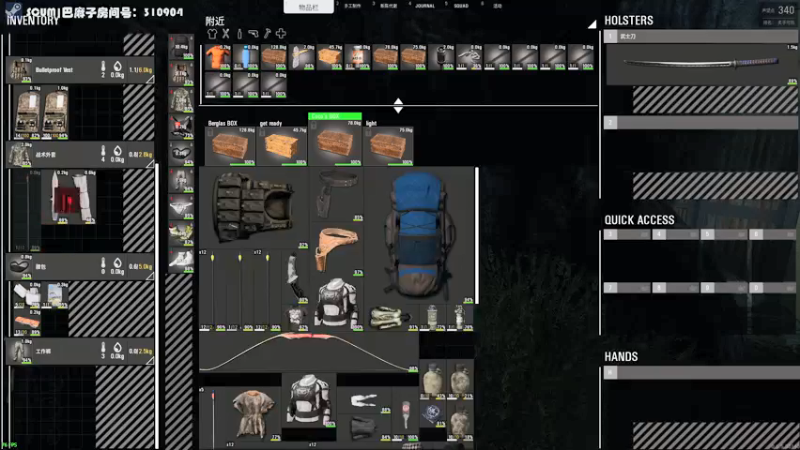This screenshot has width=800, height=450.
Task: Click quick access slot 3
Action: coord(627,234)
